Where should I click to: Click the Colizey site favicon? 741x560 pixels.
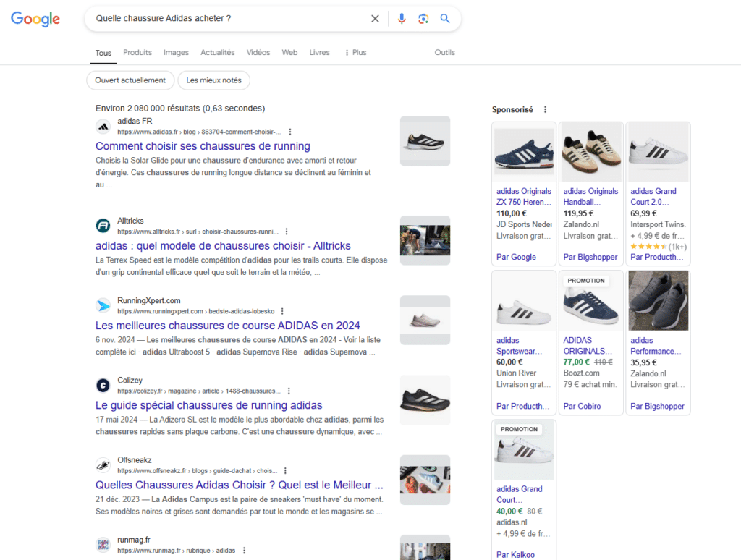pyautogui.click(x=103, y=386)
